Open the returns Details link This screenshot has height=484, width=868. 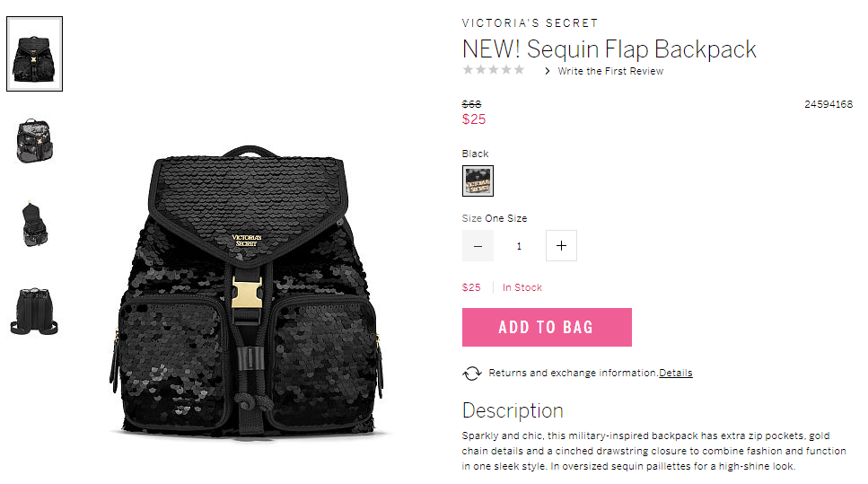click(x=675, y=373)
